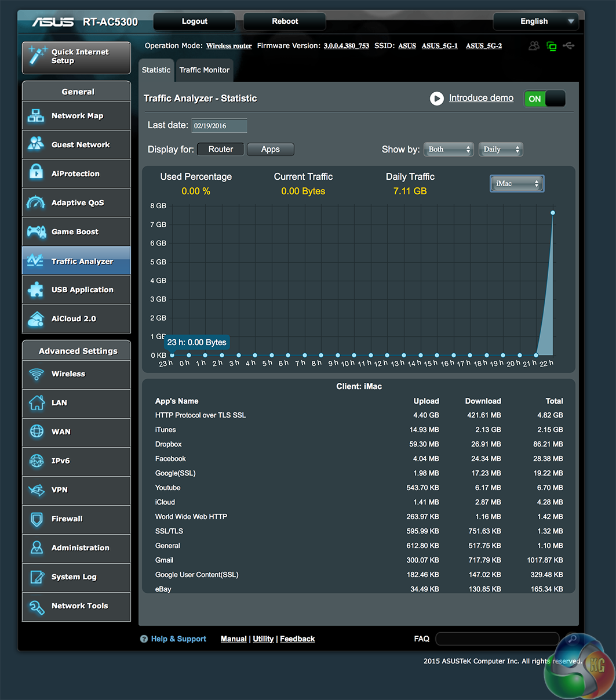Click the Reboot button
The width and height of the screenshot is (616, 700).
coord(285,21)
